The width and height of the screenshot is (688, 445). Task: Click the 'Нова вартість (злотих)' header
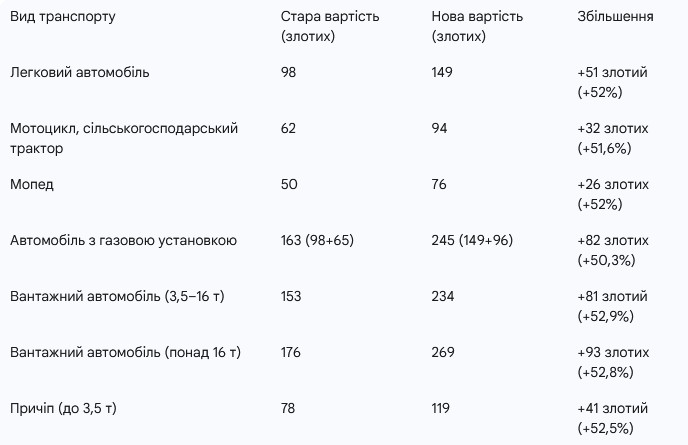[x=477, y=26]
